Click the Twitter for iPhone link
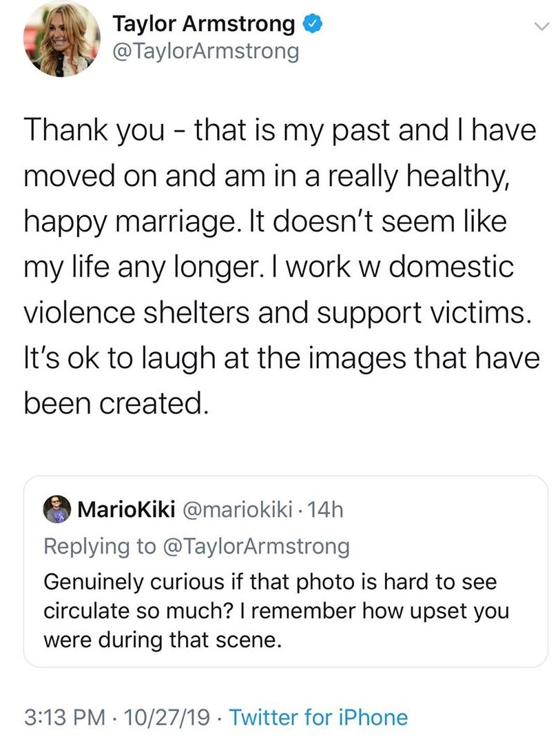The height and width of the screenshot is (741, 560). point(319,718)
